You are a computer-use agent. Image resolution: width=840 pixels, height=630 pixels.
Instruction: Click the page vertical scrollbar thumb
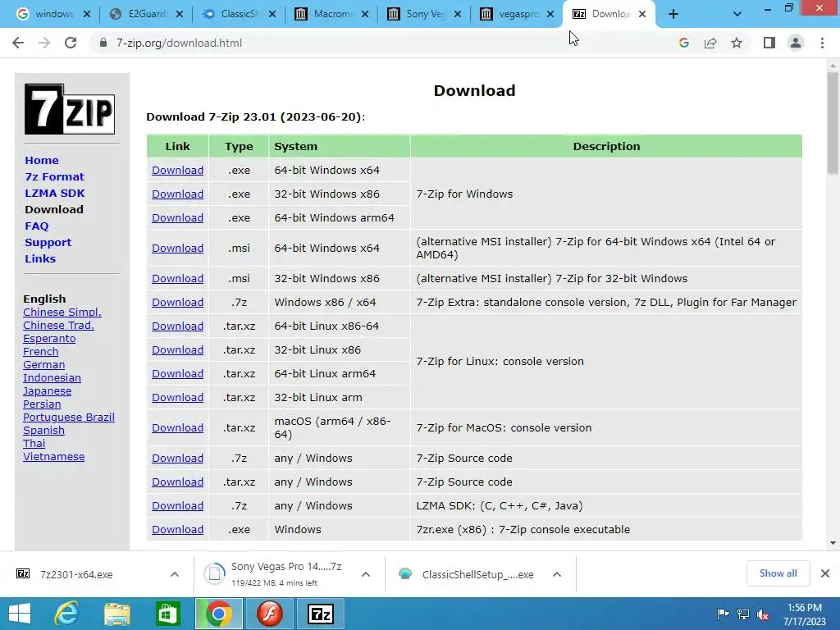(833, 122)
